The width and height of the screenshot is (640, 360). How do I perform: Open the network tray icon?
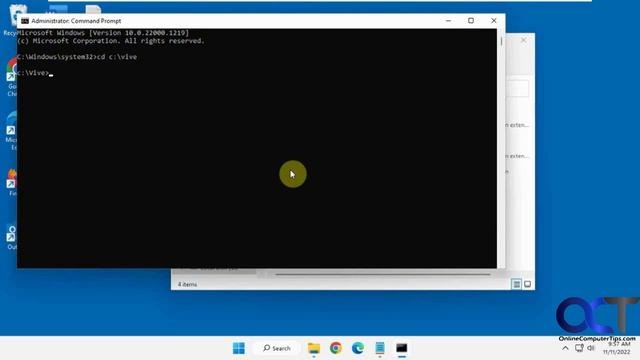[579, 348]
